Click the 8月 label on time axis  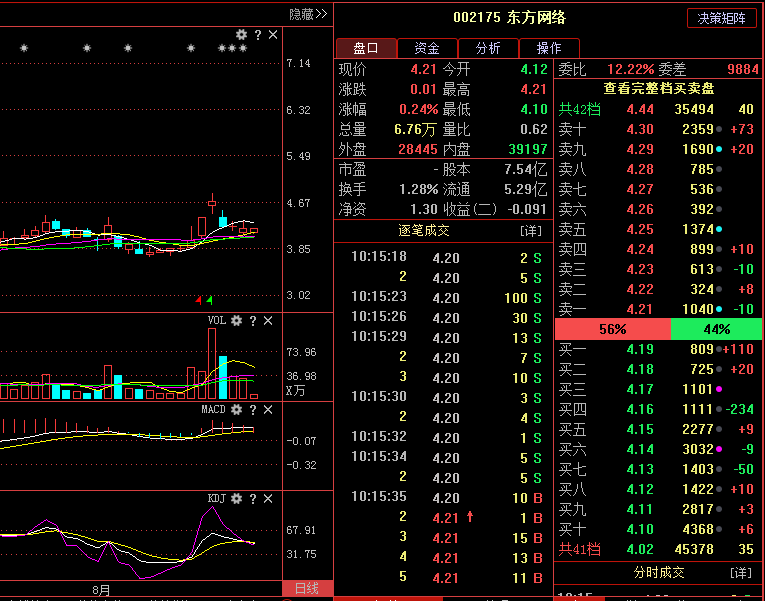[101, 590]
